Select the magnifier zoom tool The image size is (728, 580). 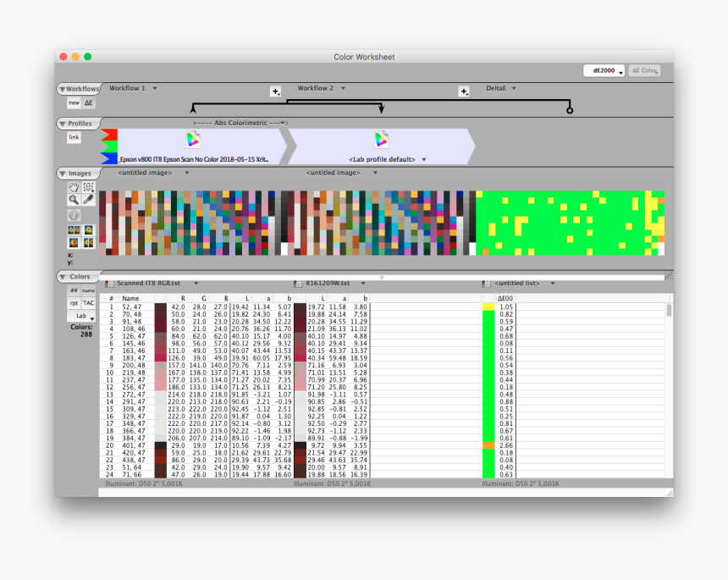click(74, 200)
